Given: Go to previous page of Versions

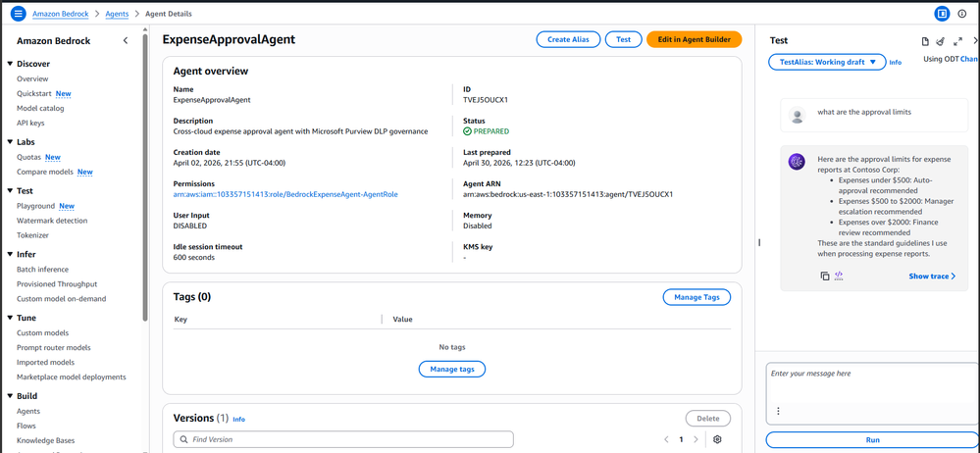Looking at the screenshot, I should [667, 439].
